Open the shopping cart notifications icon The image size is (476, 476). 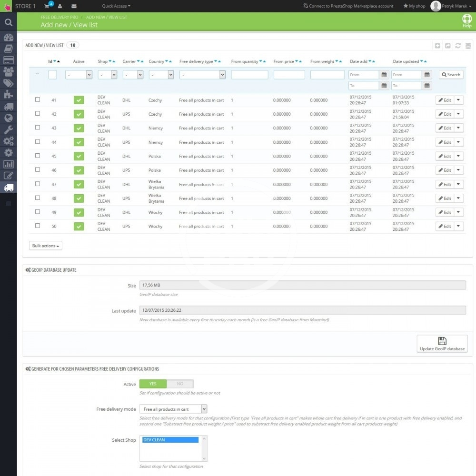[47, 6]
